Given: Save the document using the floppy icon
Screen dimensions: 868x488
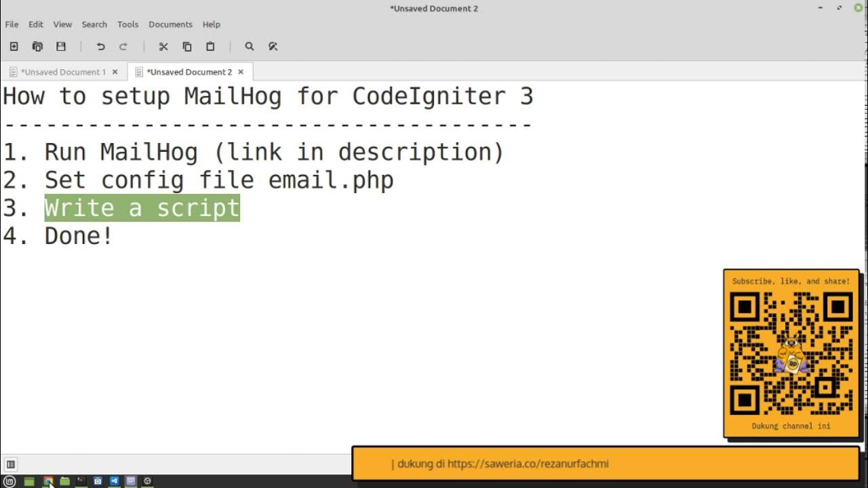Looking at the screenshot, I should coord(61,47).
